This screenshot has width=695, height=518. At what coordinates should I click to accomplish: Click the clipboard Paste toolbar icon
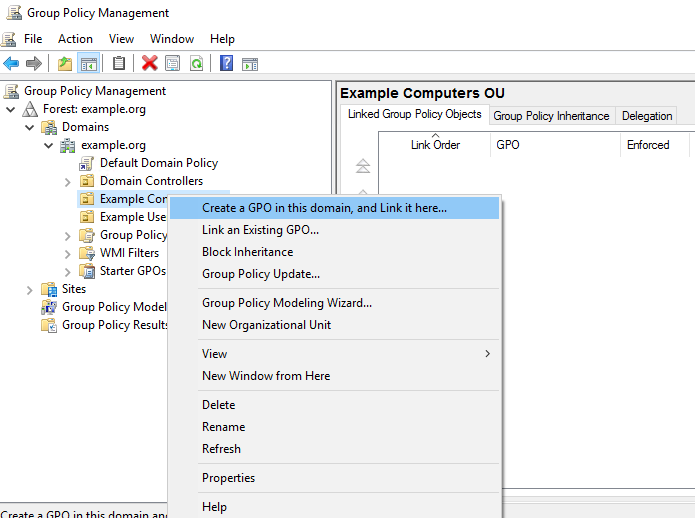coord(119,63)
